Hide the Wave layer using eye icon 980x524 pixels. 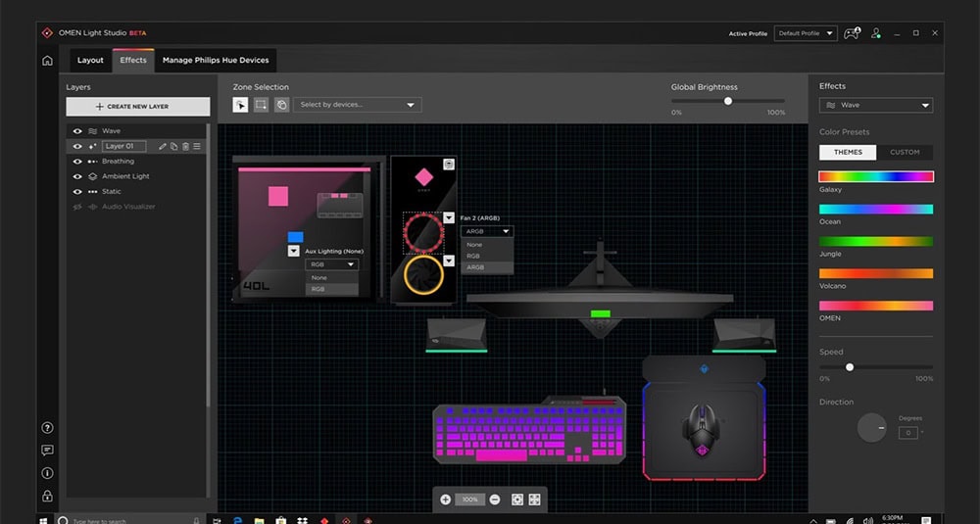[77, 131]
